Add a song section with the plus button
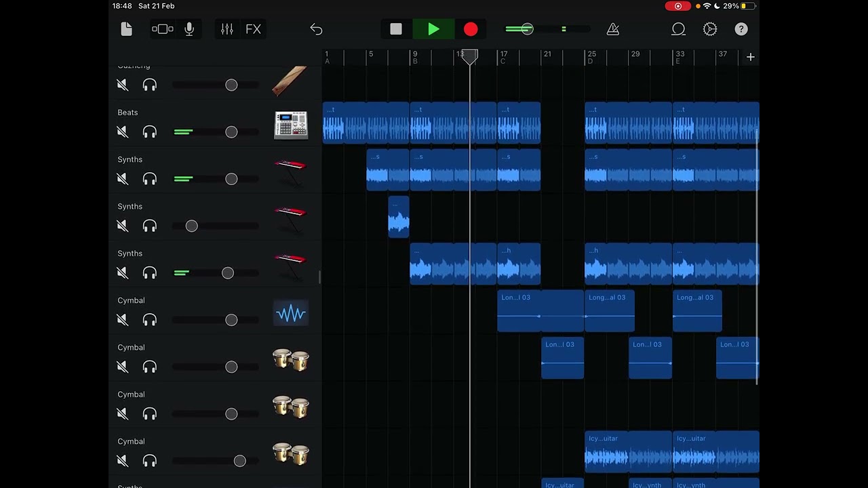The width and height of the screenshot is (868, 488). (751, 57)
